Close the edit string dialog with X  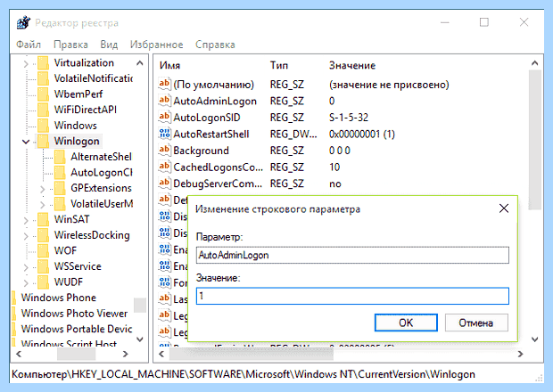tap(504, 208)
